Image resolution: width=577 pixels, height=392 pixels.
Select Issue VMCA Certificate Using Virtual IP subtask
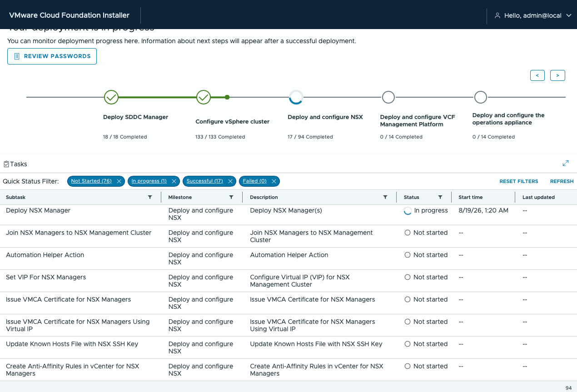78,325
